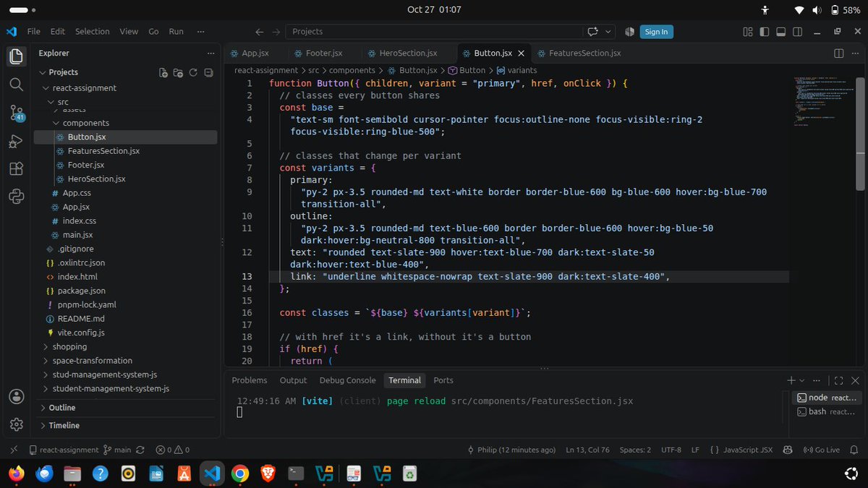Screen dimensions: 868x488
Task: Click the code minimap preview
Action: [x=823, y=101]
